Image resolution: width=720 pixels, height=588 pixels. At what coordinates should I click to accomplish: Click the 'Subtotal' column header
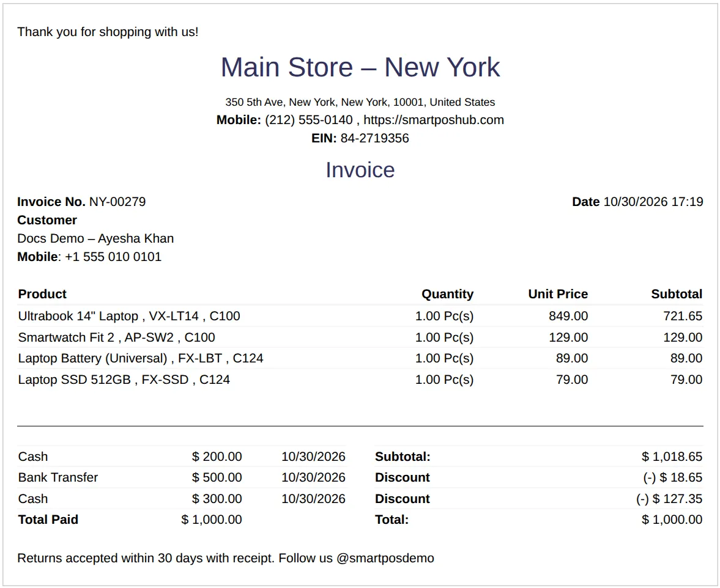677,294
